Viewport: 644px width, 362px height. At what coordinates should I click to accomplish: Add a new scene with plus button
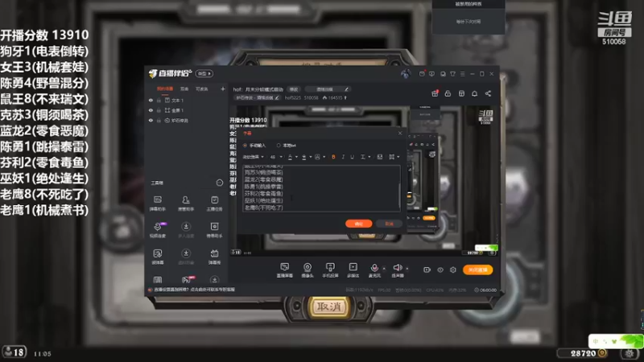point(223,88)
